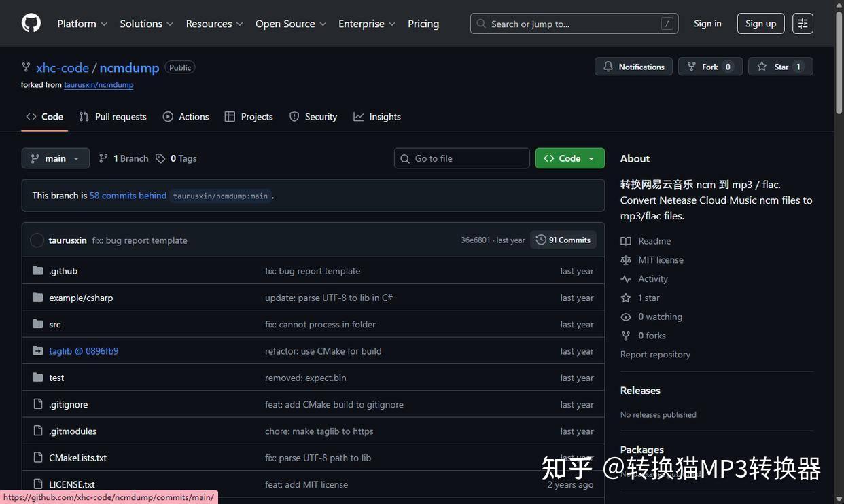844x504 pixels.
Task: Click the Sign up button
Action: 759,23
